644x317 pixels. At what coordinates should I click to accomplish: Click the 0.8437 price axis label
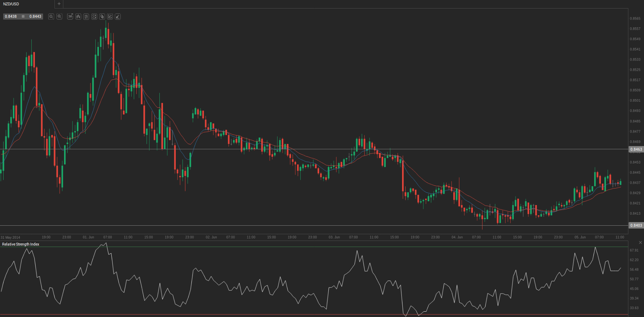click(635, 183)
